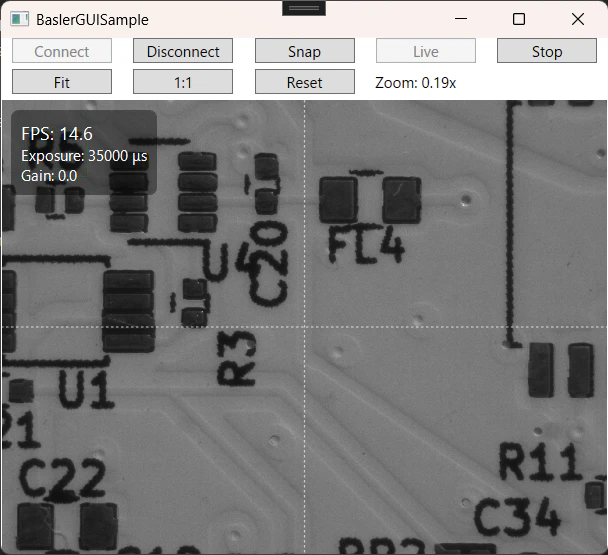Click the C20 label in the camera image
The image size is (608, 555).
click(x=269, y=263)
